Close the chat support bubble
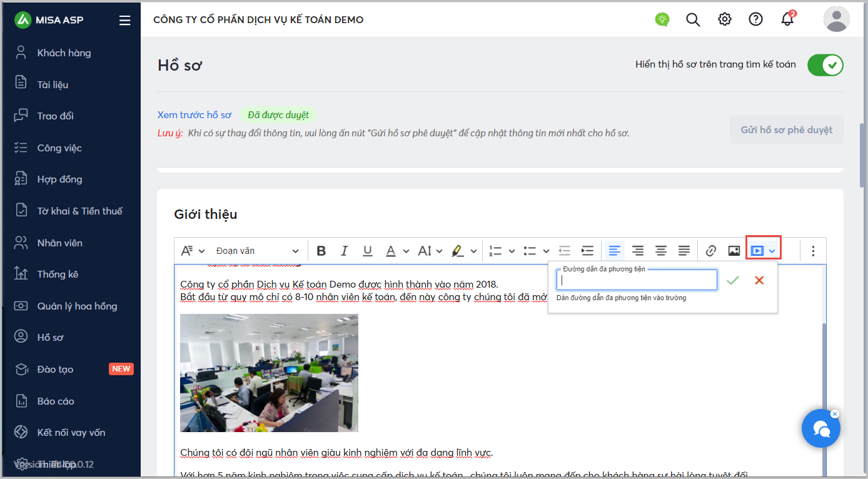868x479 pixels. click(x=835, y=414)
